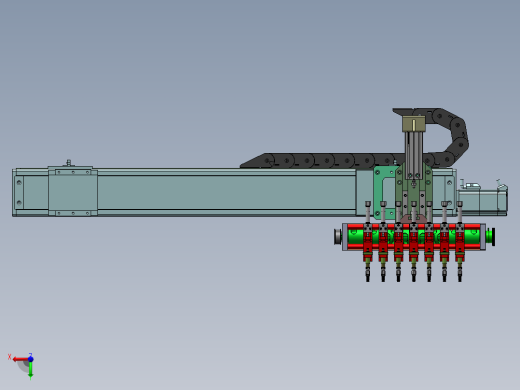520x390 pixels.
Task: Select the olive block atop vertical cylinder
Action: pos(414,124)
